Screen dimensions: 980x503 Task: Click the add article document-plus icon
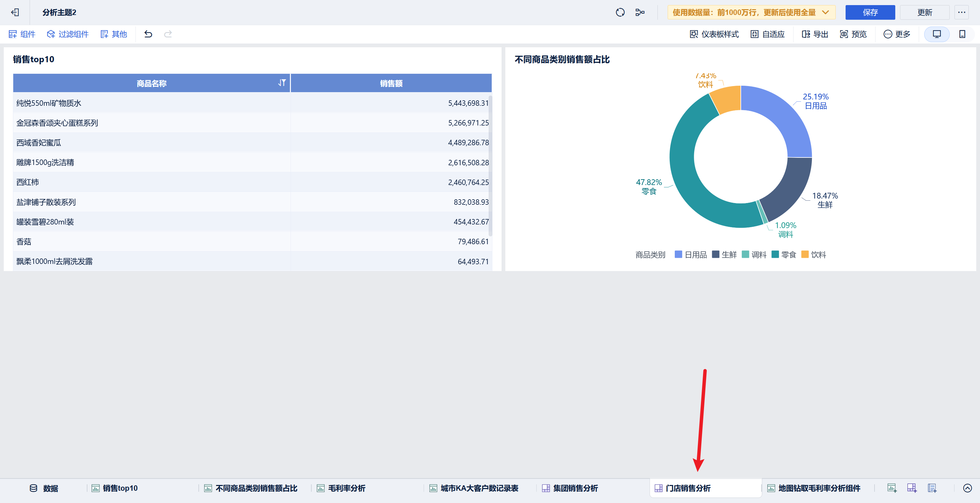(x=932, y=488)
